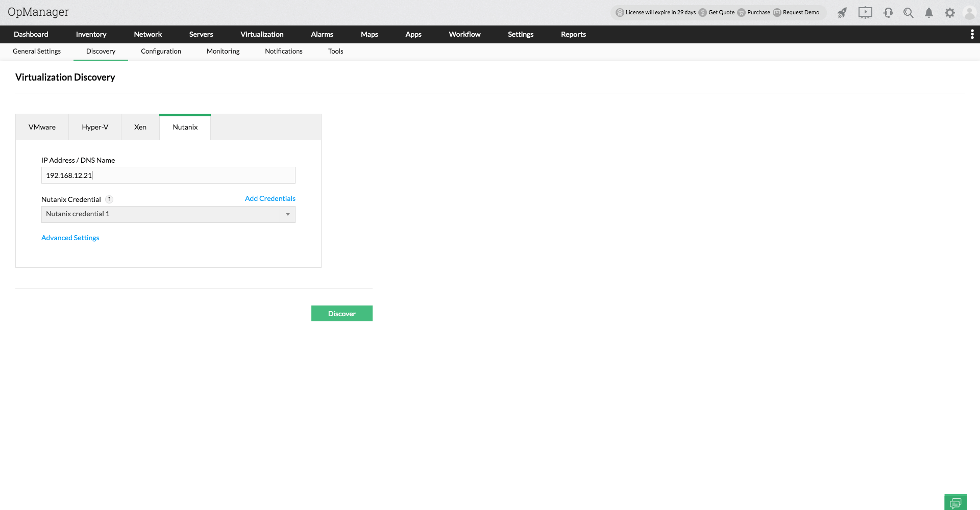Switch to the Xen tab
Image resolution: width=980 pixels, height=510 pixels.
140,127
